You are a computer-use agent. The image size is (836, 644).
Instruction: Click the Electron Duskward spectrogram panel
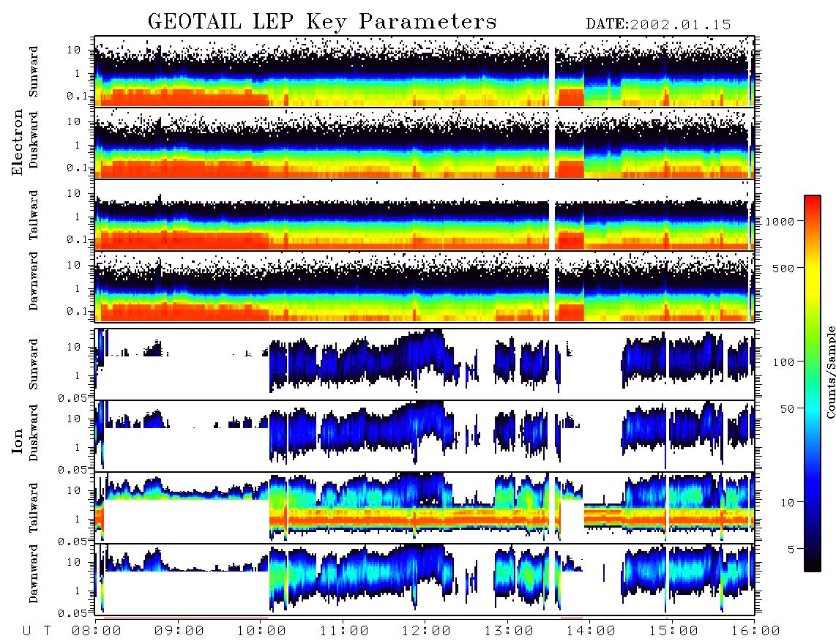[425, 143]
